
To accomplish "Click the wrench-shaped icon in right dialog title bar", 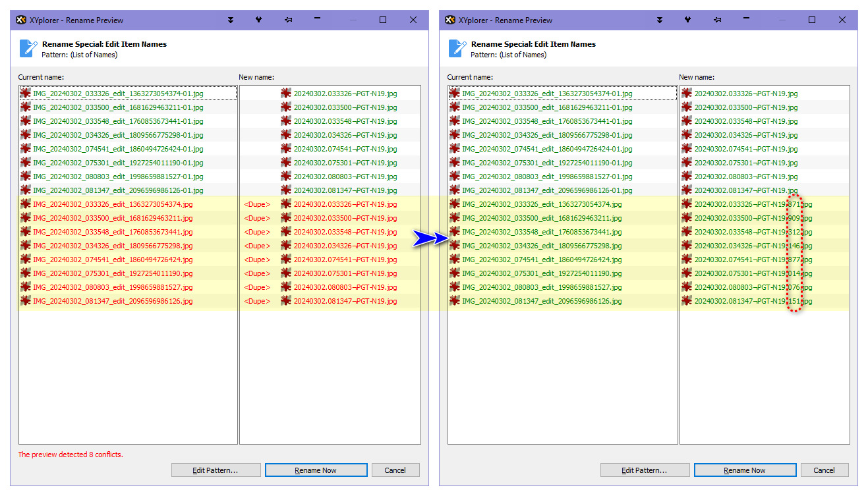I will [x=687, y=20].
